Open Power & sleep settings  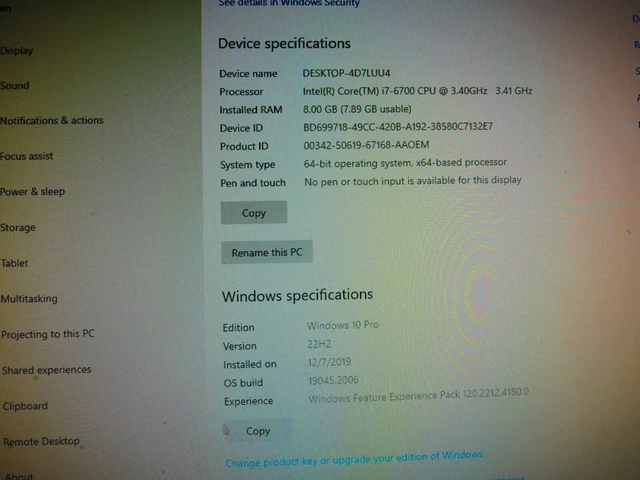33,191
